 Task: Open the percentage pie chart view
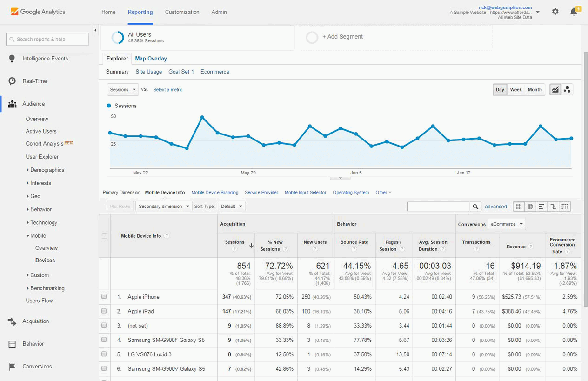click(530, 206)
